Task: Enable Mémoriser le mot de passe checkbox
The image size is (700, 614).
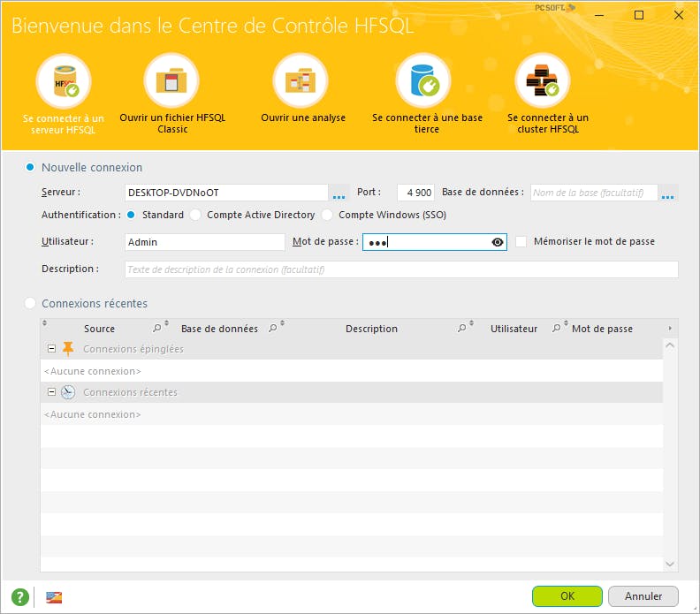Action: 521,242
